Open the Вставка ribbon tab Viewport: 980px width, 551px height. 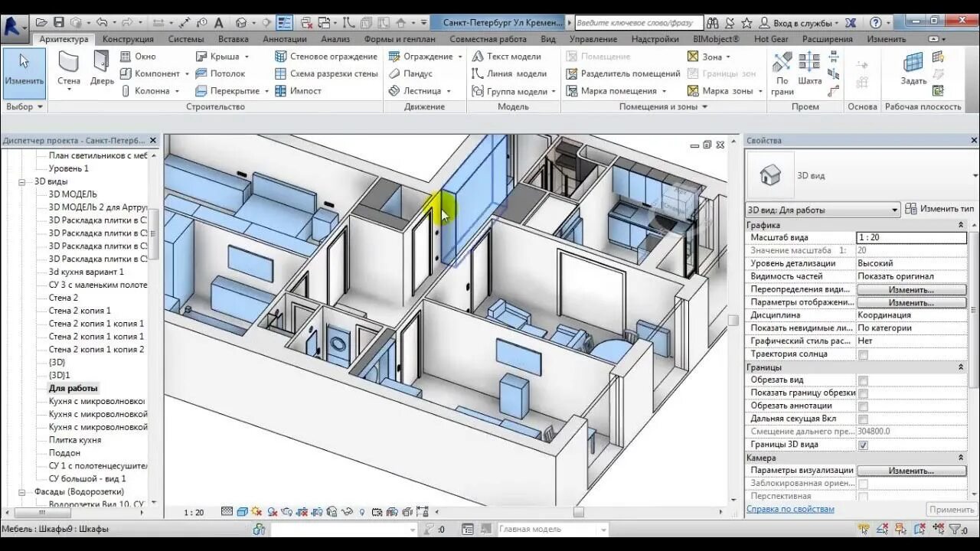click(233, 39)
